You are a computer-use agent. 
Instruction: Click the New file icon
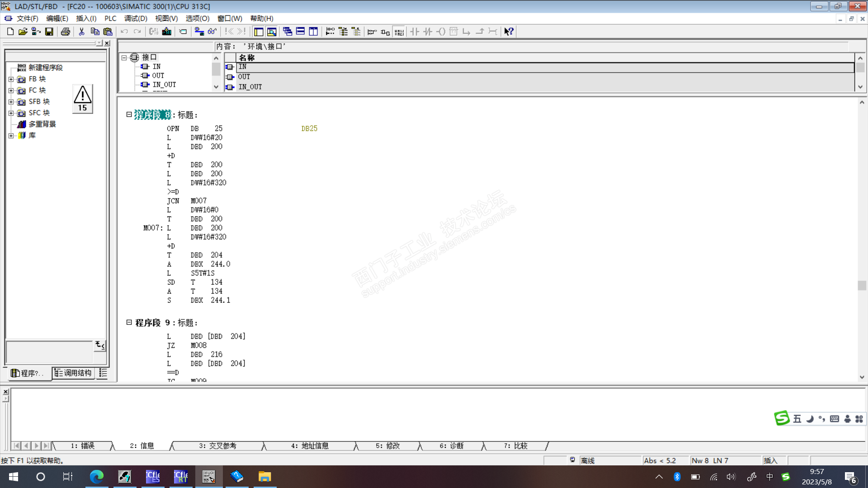(x=10, y=32)
